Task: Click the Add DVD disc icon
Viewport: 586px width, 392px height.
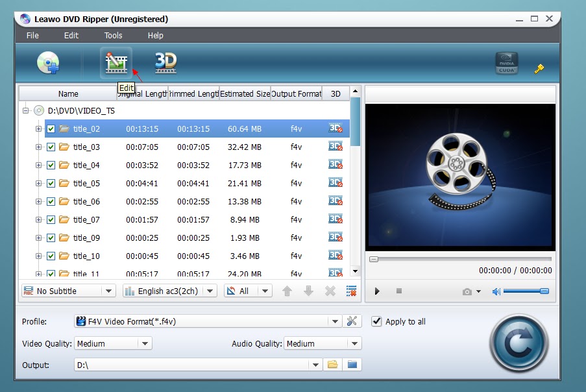Action: click(48, 62)
